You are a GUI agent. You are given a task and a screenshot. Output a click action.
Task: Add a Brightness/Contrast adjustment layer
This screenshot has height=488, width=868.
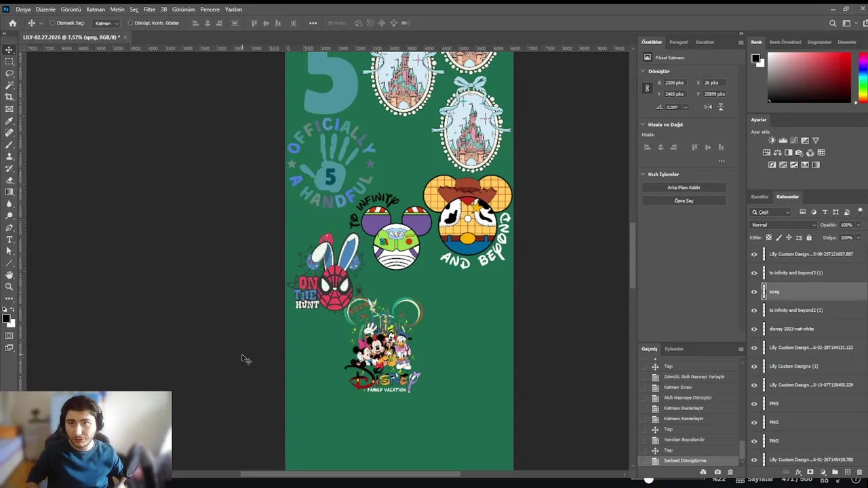[772, 140]
